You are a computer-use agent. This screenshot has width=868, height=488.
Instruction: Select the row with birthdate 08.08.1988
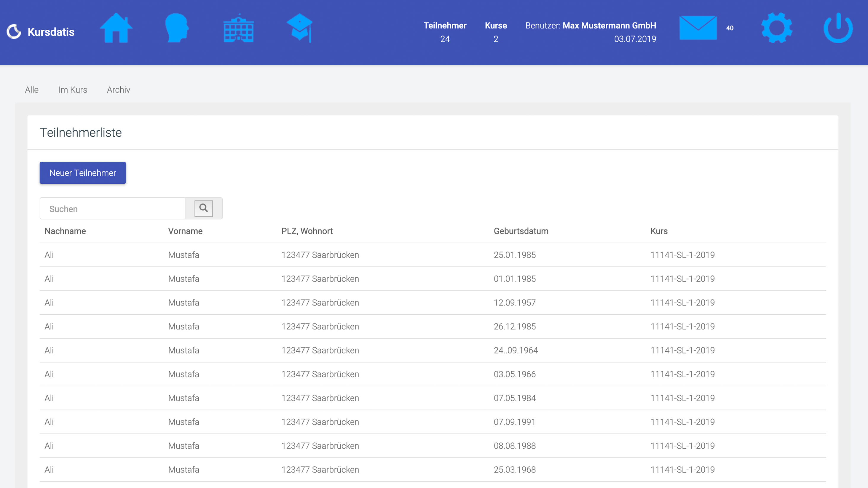pyautogui.click(x=433, y=446)
